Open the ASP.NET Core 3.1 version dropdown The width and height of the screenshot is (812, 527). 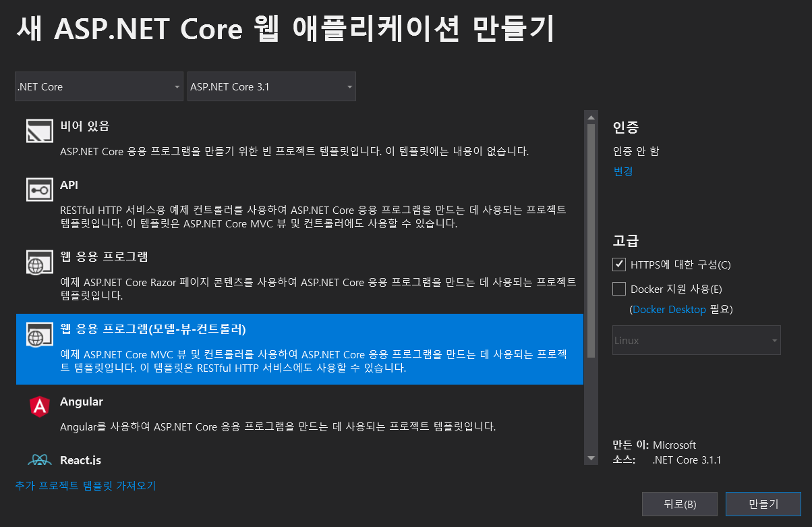pyautogui.click(x=272, y=86)
